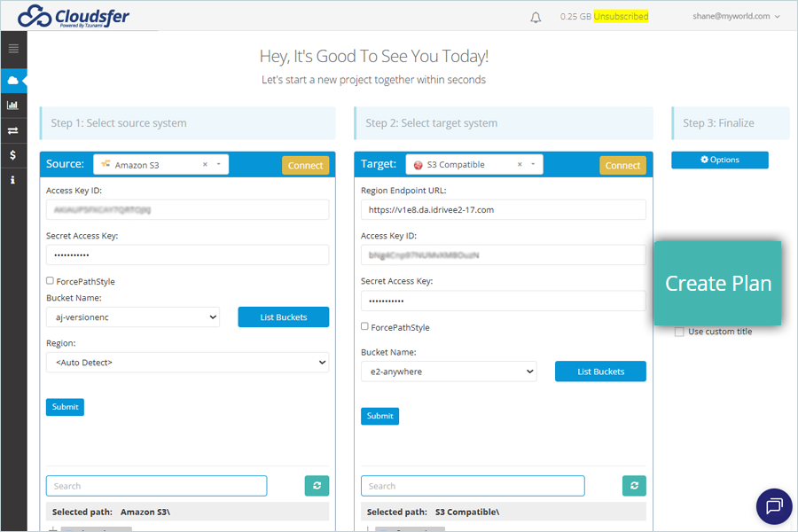Focus the source Secret Access Key field
The image size is (798, 532).
(x=187, y=255)
